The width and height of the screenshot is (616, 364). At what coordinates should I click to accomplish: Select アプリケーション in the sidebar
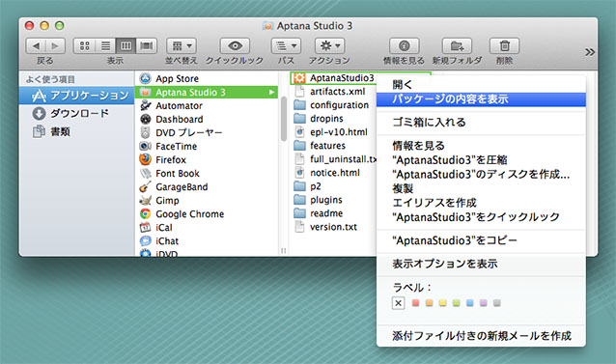coord(76,96)
